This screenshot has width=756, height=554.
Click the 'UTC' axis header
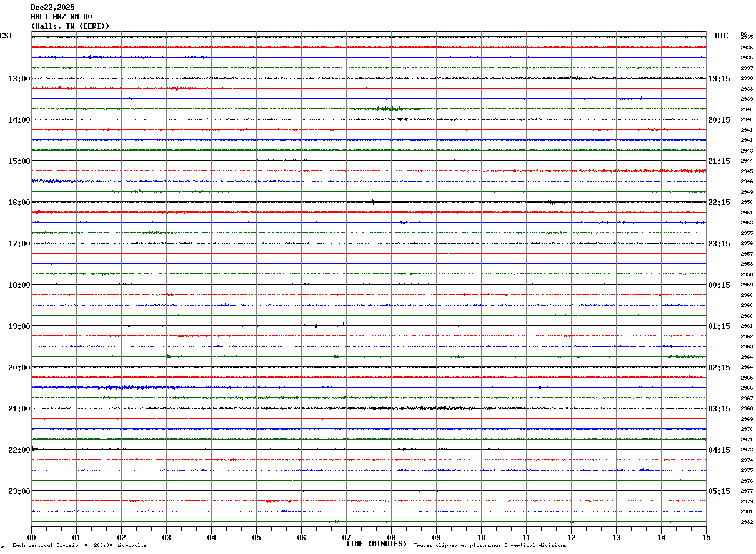click(722, 36)
